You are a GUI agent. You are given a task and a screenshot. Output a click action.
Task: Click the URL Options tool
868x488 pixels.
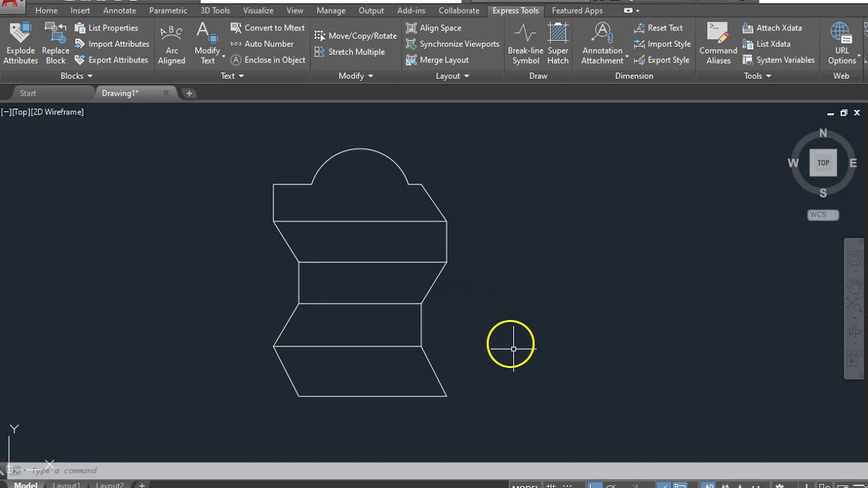point(842,43)
